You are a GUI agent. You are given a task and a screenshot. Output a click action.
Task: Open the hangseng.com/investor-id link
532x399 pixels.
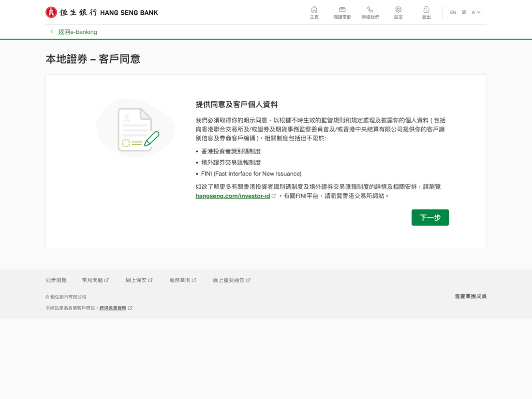(x=233, y=196)
